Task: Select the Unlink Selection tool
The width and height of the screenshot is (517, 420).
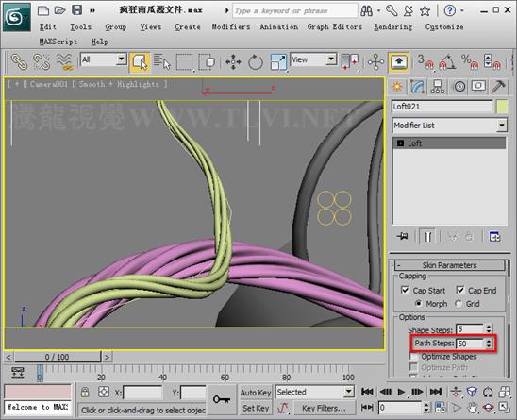Action: pos(42,62)
